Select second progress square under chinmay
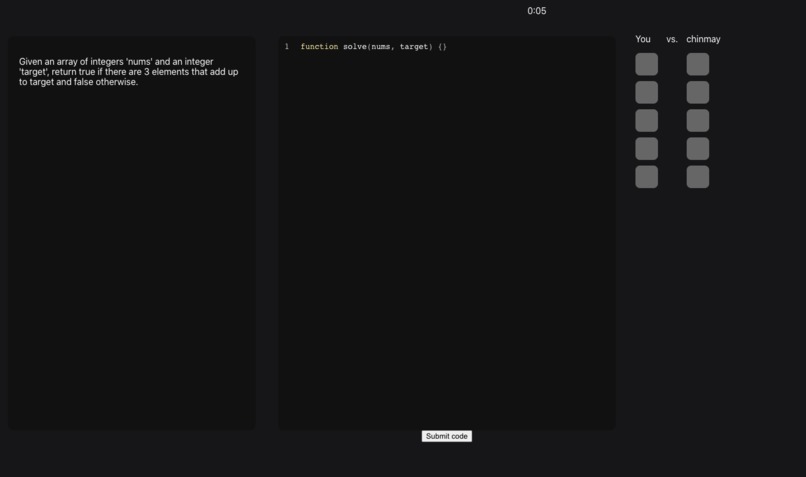Screen dimensions: 806x477 [x=698, y=93]
